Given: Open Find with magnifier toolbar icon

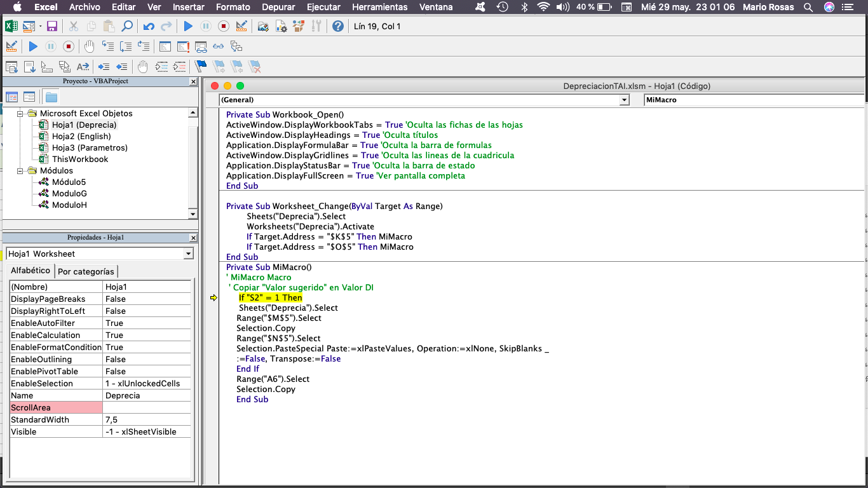Looking at the screenshot, I should tap(127, 26).
